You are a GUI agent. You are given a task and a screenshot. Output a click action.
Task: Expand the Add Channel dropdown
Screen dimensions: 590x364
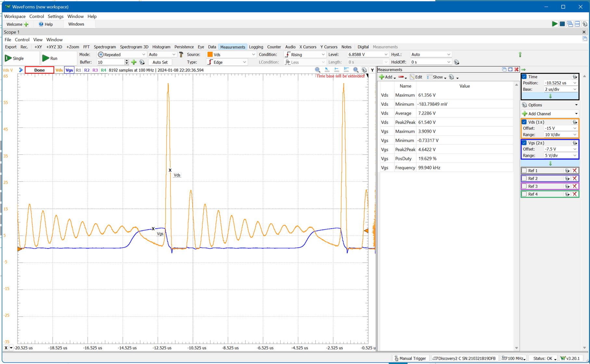[x=550, y=114]
